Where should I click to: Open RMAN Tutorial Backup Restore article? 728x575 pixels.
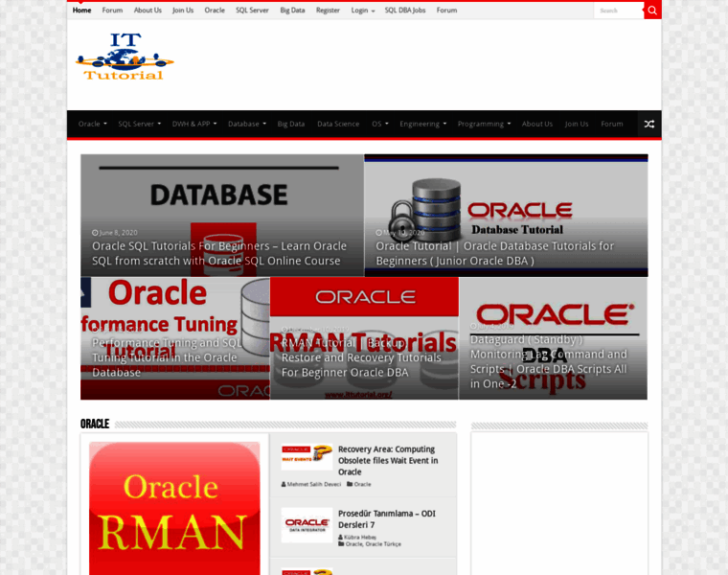pos(361,357)
